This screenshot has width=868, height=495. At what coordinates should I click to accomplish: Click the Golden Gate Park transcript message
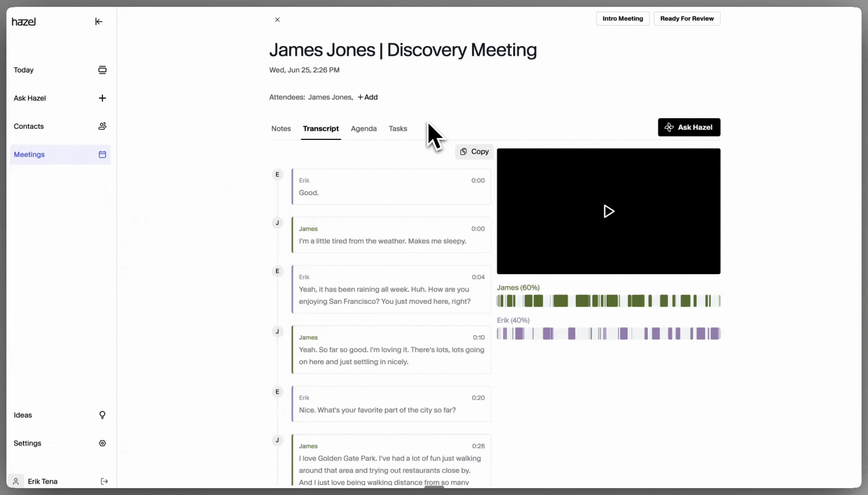point(391,460)
